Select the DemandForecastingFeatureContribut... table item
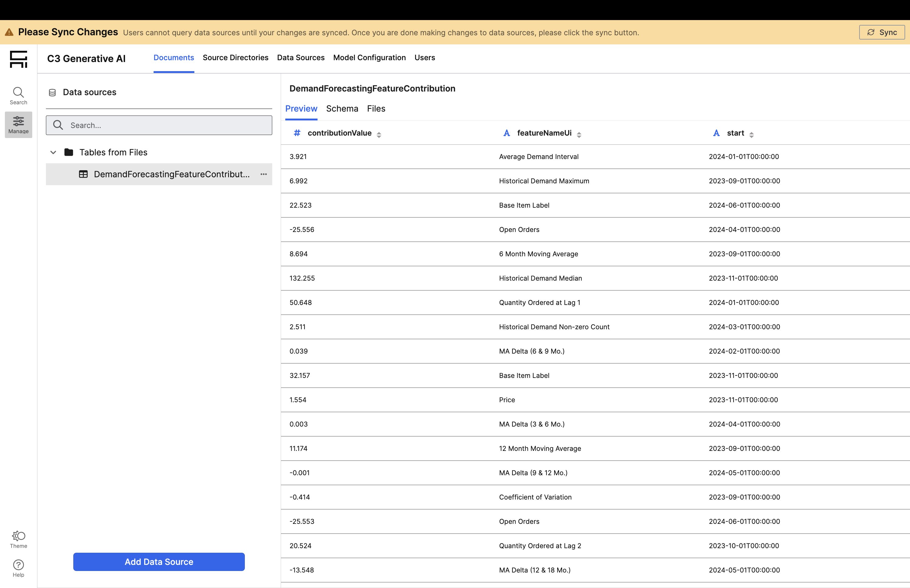Screen dimensions: 910x588 coord(172,174)
